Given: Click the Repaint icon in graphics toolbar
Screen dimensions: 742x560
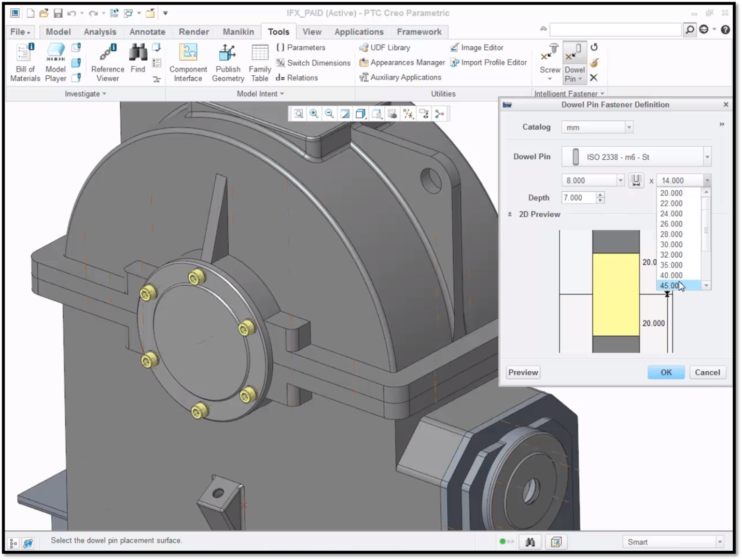Looking at the screenshot, I should point(345,114).
